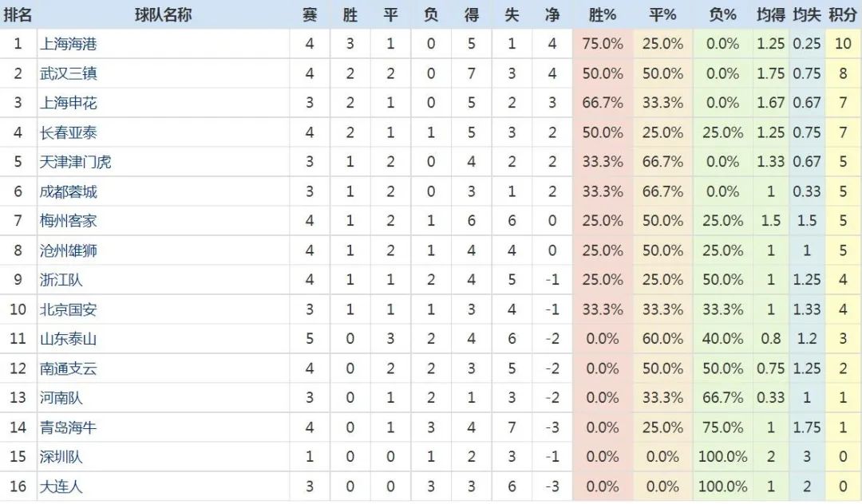The image size is (862, 504).
Task: Select the 沧州雄狮 team name
Action: 69,250
